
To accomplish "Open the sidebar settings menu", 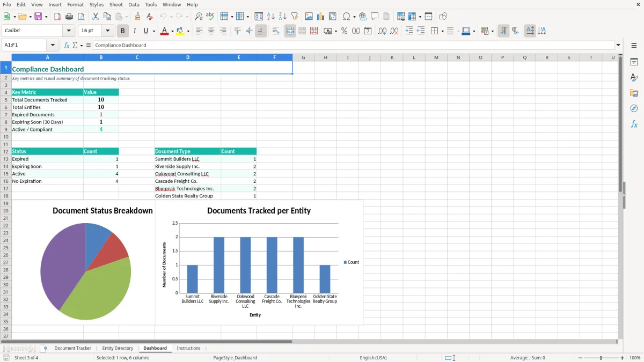I will point(634,47).
